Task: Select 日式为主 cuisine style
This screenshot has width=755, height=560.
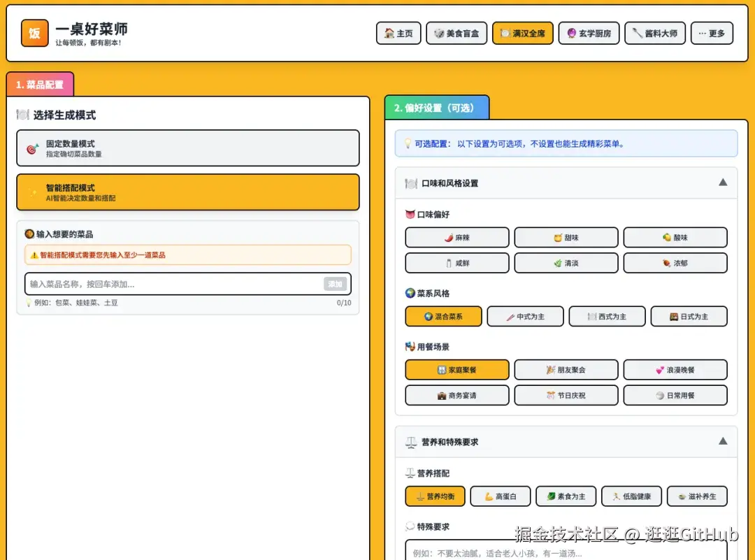Action: [689, 316]
